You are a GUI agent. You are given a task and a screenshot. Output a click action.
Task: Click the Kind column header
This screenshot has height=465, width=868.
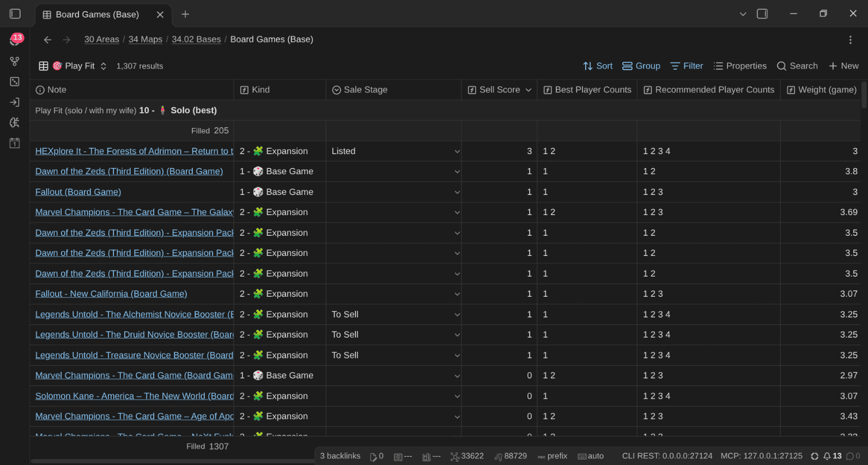point(280,90)
